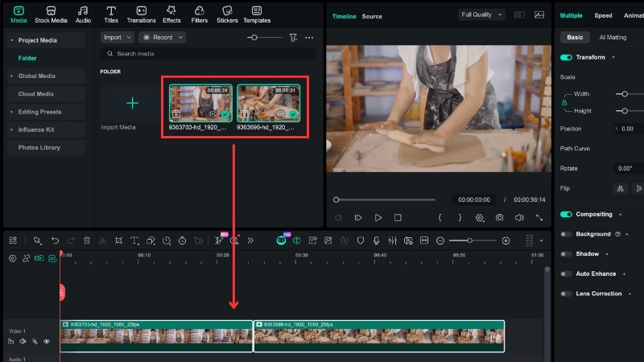The width and height of the screenshot is (644, 362).
Task: Open the Templates tab
Action: [x=257, y=14]
